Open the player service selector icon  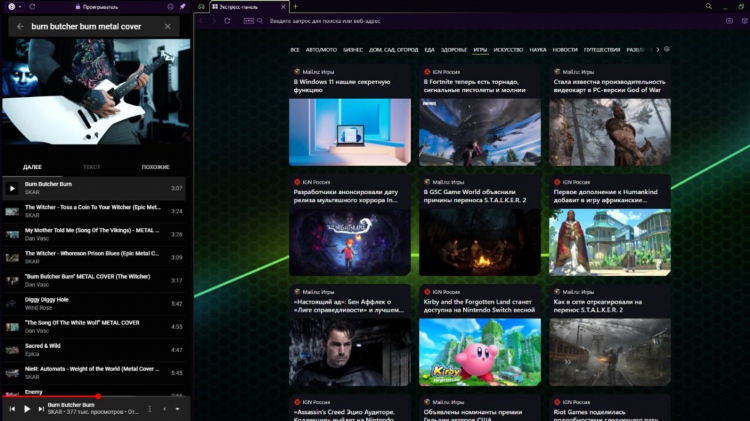[14, 7]
